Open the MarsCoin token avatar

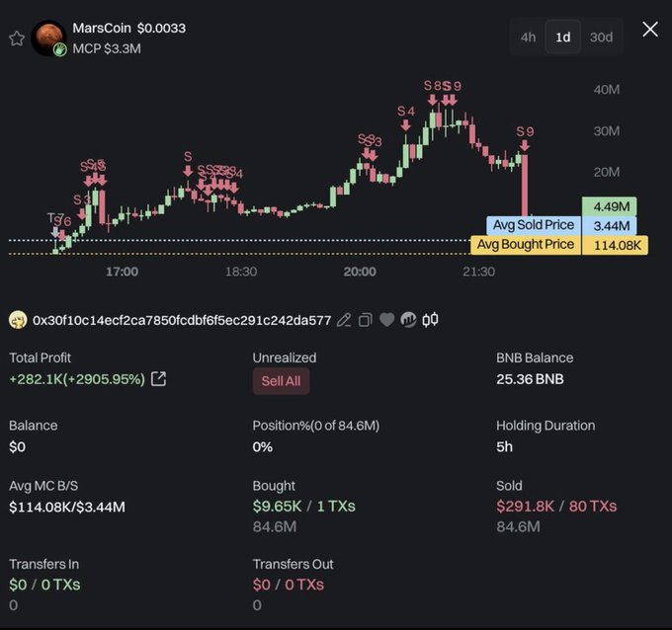pyautogui.click(x=48, y=38)
